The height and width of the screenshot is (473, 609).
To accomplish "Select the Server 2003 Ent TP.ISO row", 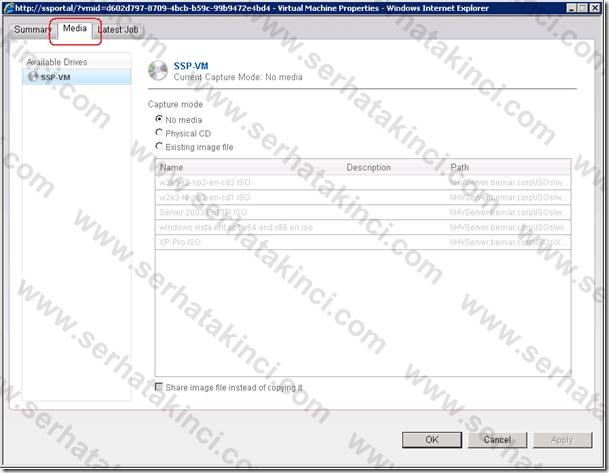I will coord(363,212).
